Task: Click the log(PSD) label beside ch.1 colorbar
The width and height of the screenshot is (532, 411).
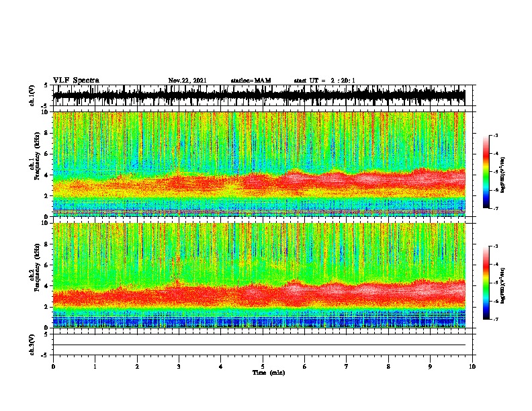Action: (x=503, y=175)
